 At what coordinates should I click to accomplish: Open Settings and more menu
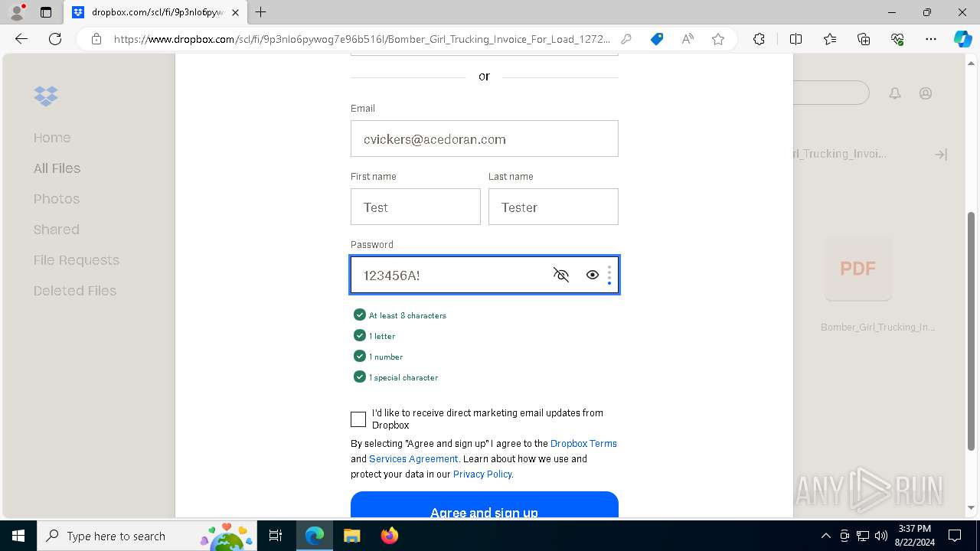(931, 39)
